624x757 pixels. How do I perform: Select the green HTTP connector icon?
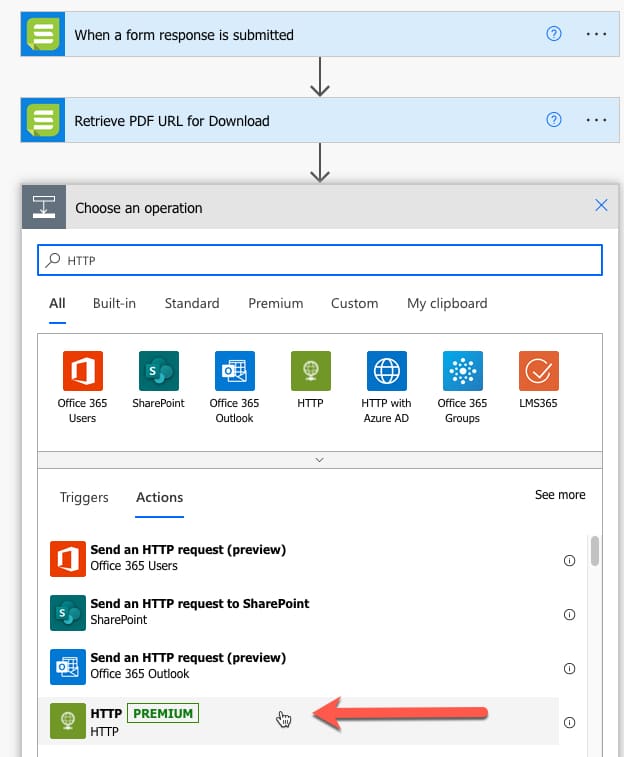[x=311, y=371]
